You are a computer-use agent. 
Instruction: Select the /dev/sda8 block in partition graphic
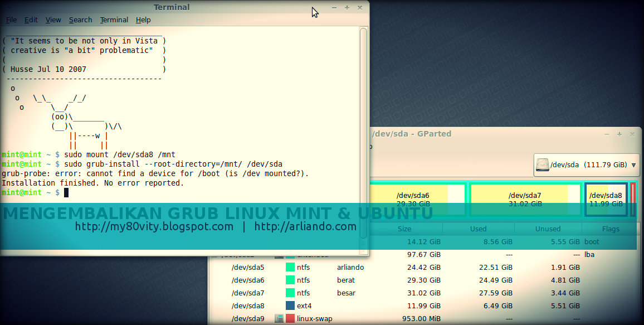click(x=606, y=199)
